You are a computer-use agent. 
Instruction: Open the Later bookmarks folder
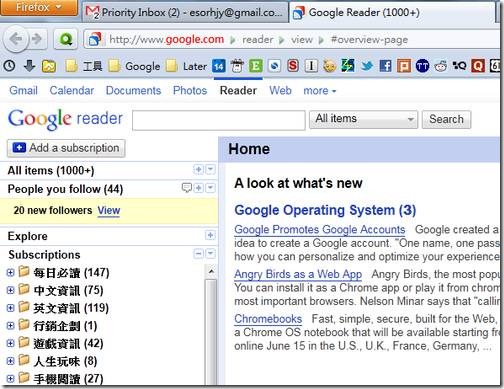coord(186,66)
